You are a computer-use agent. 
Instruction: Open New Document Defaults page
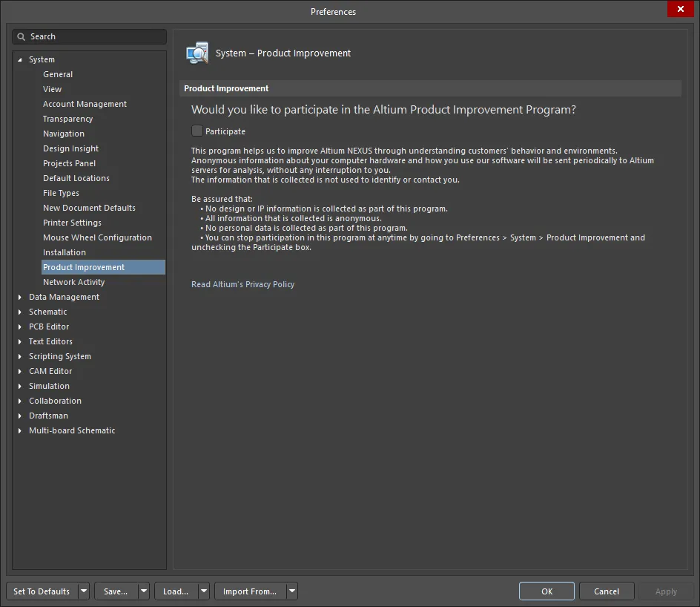89,208
